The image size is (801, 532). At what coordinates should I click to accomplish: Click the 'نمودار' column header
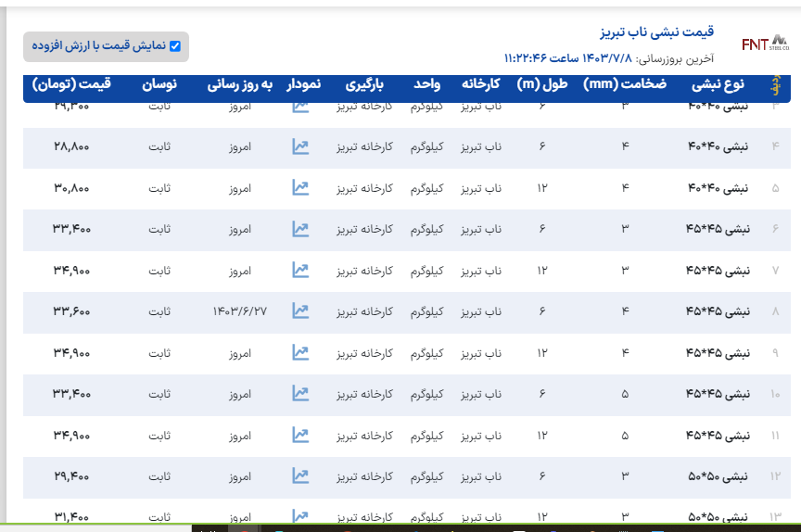pos(303,84)
